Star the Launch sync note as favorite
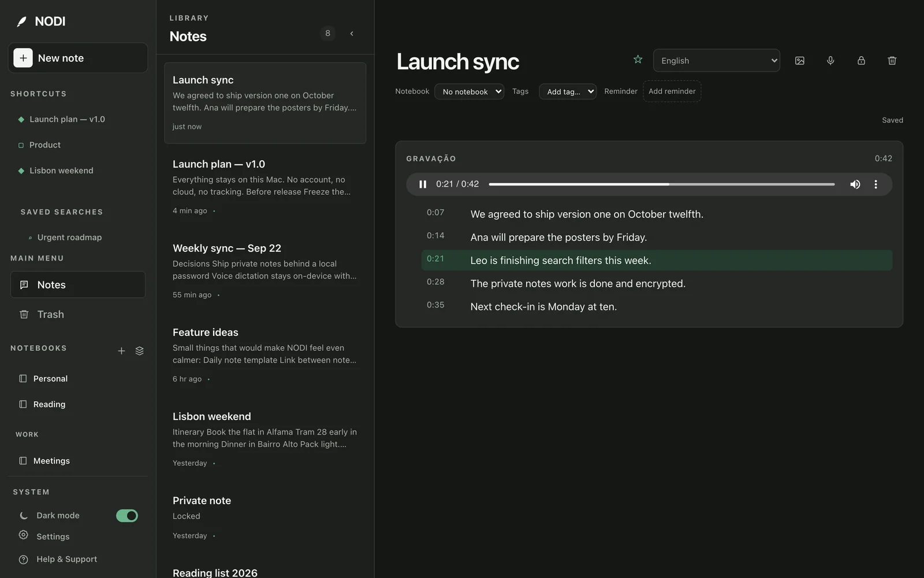Viewport: 924px width, 578px height. coord(638,60)
